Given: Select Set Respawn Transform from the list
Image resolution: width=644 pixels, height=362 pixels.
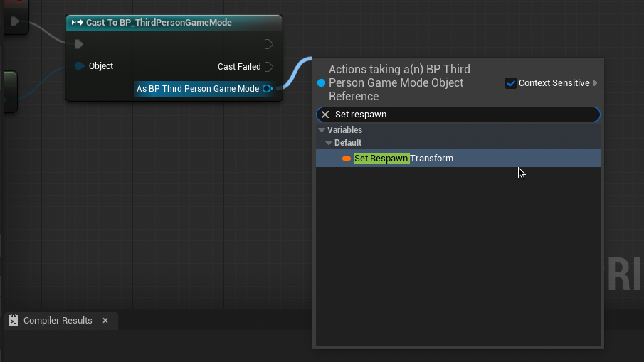Looking at the screenshot, I should pyautogui.click(x=403, y=159).
